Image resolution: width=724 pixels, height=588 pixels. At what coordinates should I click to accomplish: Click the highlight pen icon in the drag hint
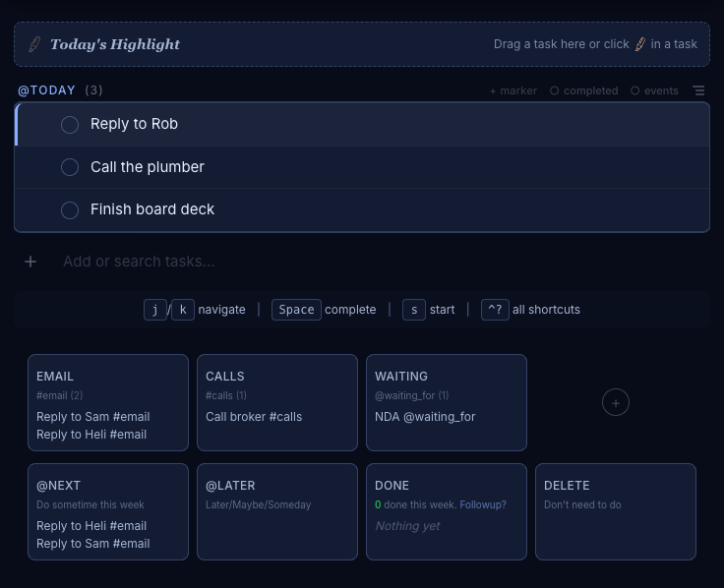(x=640, y=44)
